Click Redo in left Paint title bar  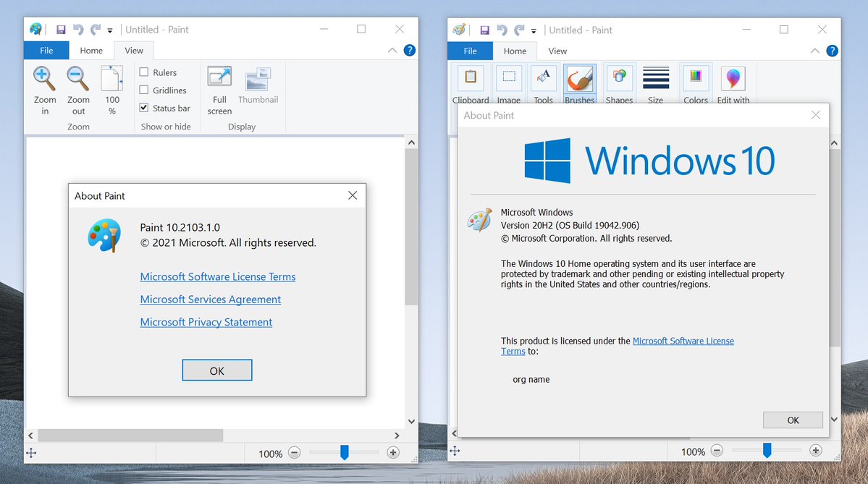coord(96,30)
